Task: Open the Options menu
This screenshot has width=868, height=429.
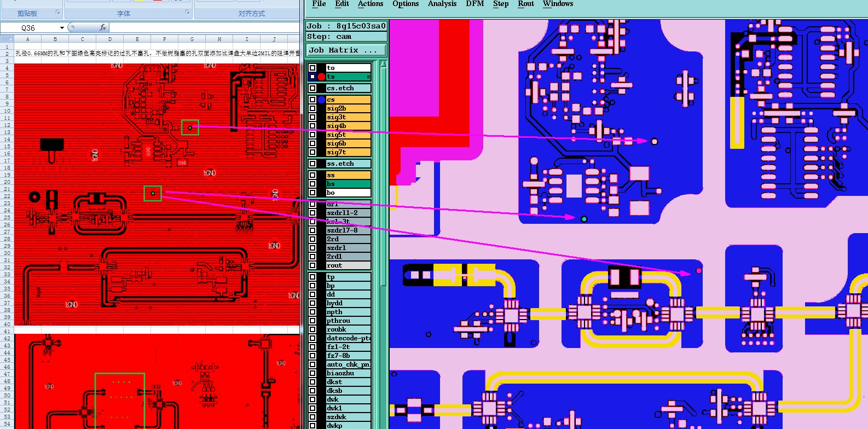Action: [x=406, y=4]
